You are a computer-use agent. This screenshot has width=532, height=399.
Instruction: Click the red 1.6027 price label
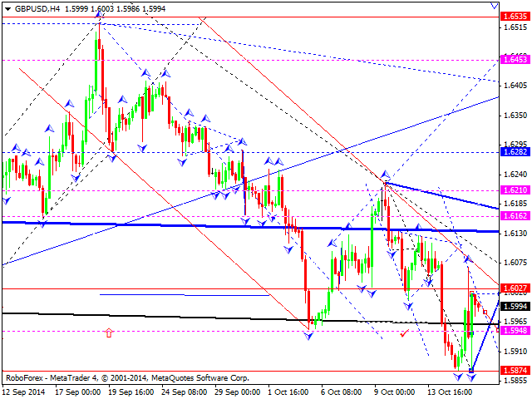(x=513, y=288)
